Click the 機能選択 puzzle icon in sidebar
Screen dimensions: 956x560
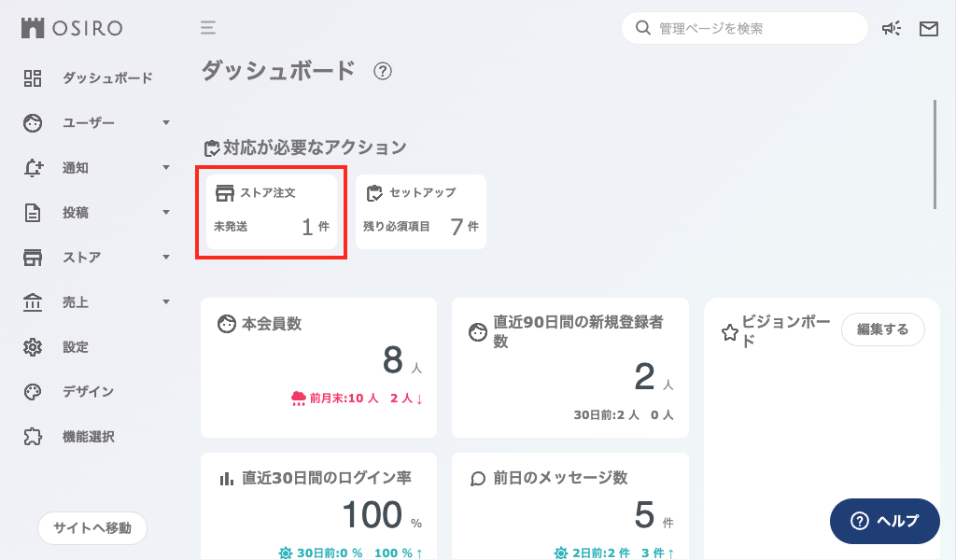tap(33, 437)
